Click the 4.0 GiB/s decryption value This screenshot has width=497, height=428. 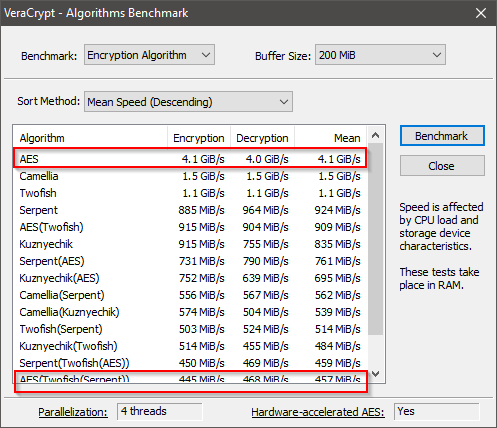point(267,159)
